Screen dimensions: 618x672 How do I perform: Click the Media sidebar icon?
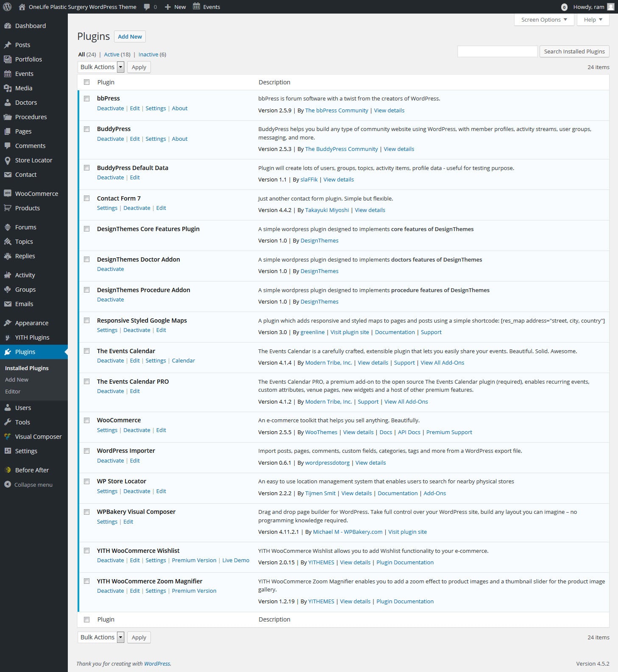(8, 88)
